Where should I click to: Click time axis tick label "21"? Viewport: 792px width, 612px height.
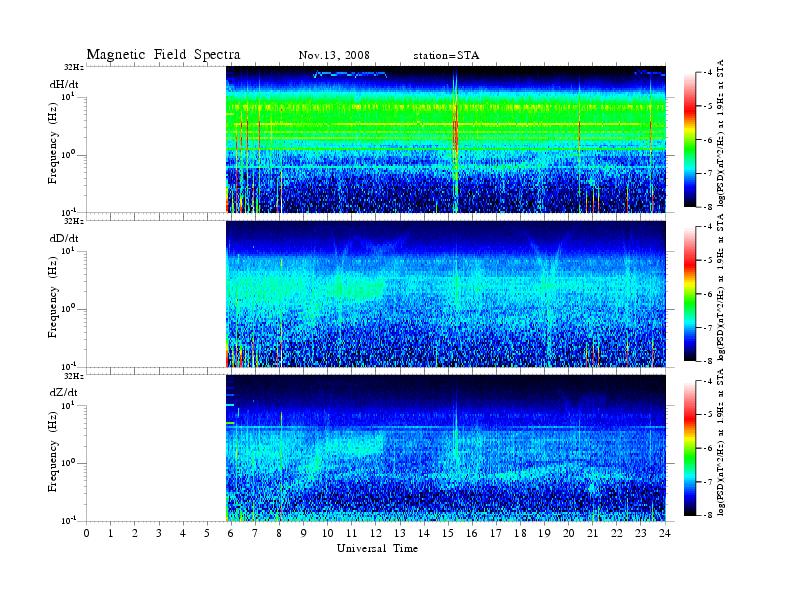(x=593, y=534)
